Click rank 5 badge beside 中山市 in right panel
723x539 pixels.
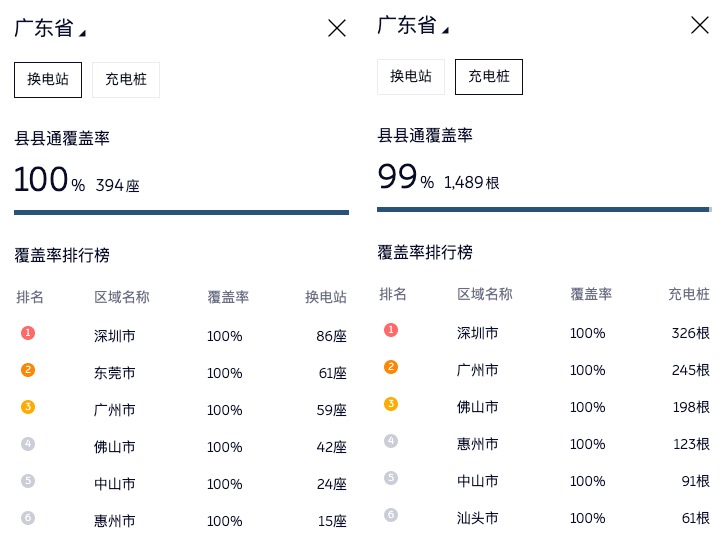coord(391,478)
